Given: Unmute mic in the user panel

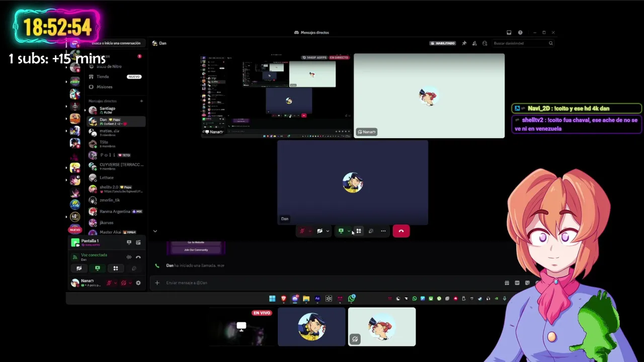Looking at the screenshot, I should (x=109, y=283).
